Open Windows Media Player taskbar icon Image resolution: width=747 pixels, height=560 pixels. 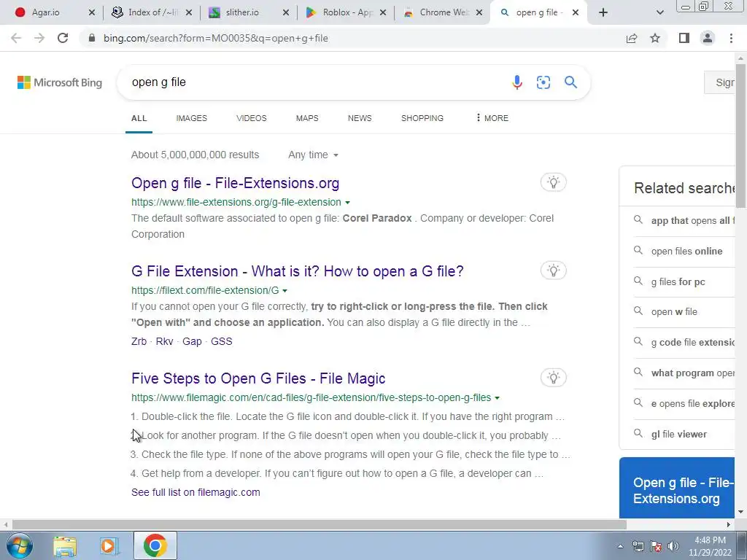pyautogui.click(x=109, y=546)
